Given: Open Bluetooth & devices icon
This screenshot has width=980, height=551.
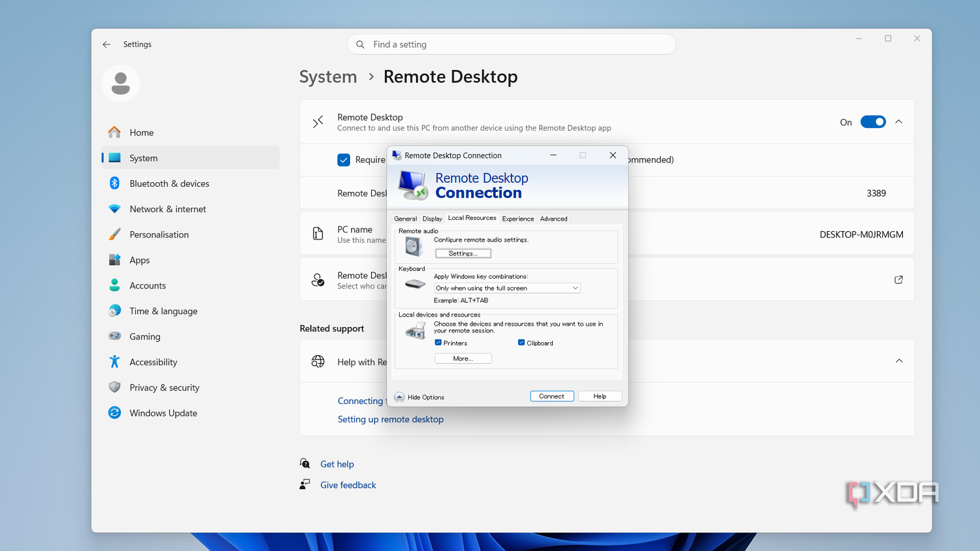Looking at the screenshot, I should 114,183.
